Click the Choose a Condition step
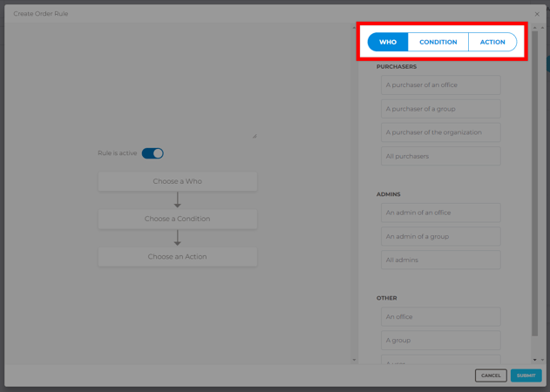 (177, 219)
